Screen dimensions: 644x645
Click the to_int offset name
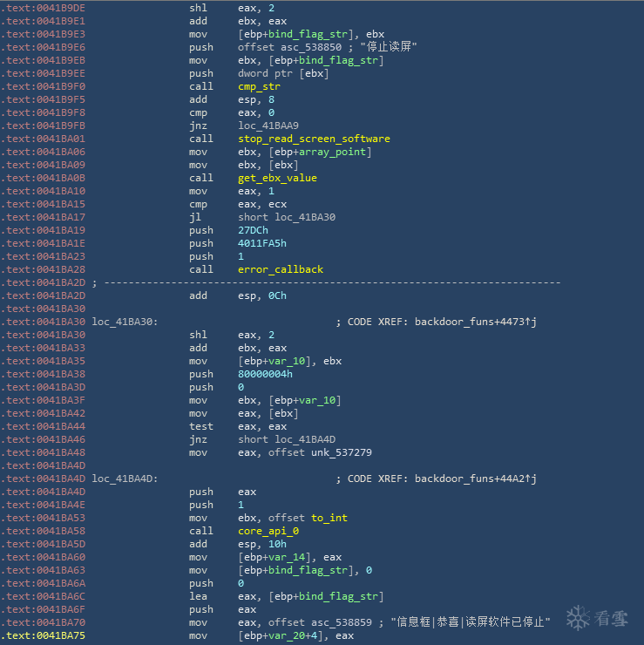[x=329, y=519]
